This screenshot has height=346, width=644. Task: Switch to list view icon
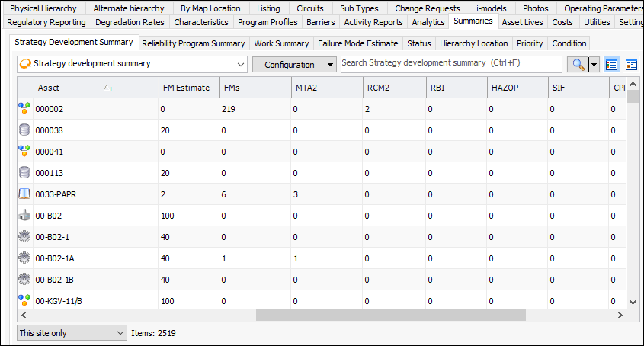(611, 65)
